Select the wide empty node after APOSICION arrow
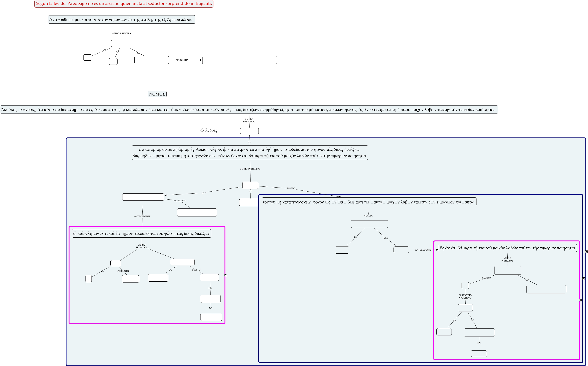This screenshot has height=366, width=588. click(239, 60)
